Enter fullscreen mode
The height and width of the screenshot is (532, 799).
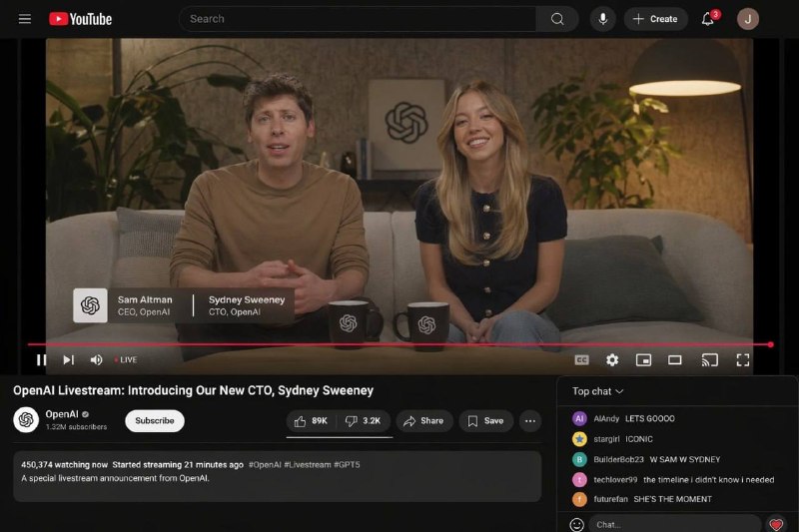[743, 360]
